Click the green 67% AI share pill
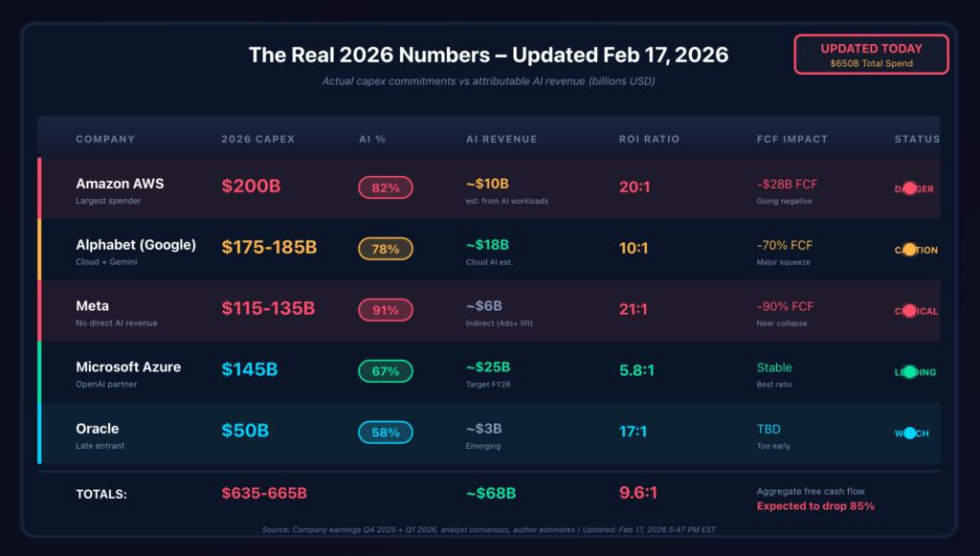 point(386,371)
